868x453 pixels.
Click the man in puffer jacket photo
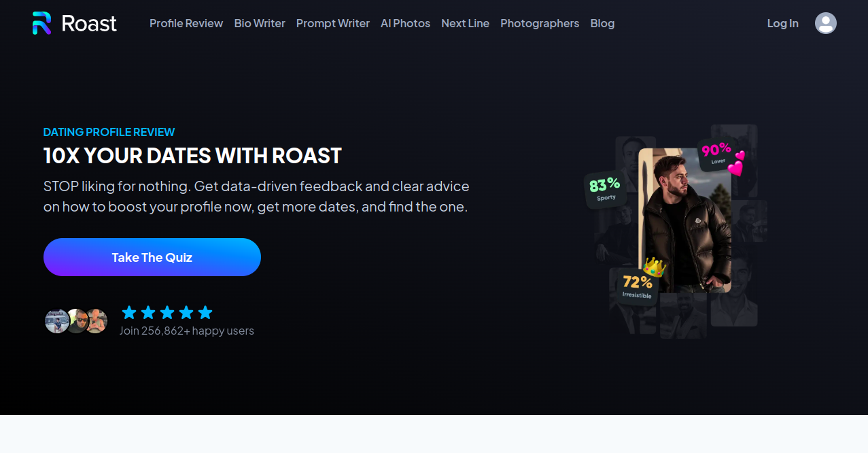(684, 220)
